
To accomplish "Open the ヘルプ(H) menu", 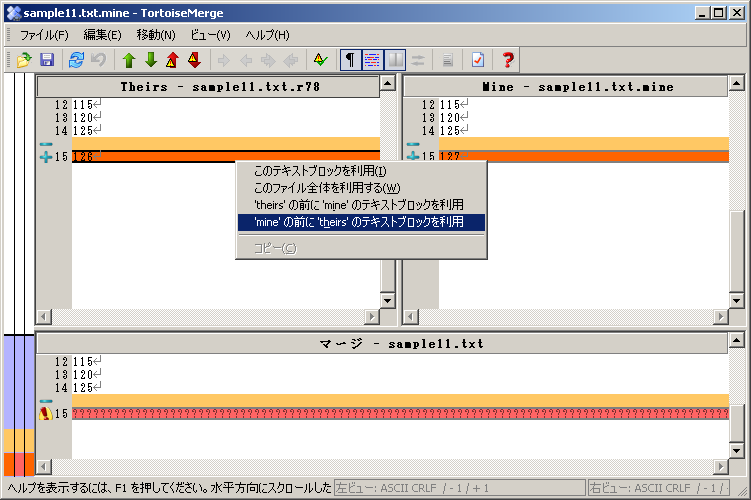I will tap(267, 35).
